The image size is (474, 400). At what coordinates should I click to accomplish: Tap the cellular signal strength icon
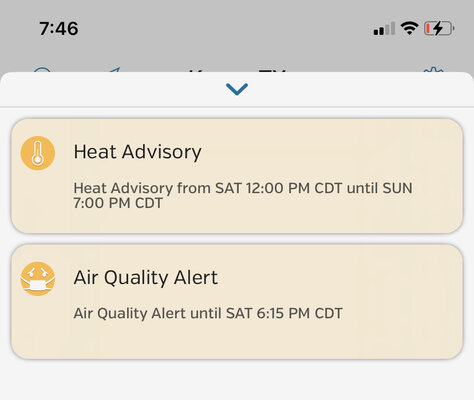point(384,29)
